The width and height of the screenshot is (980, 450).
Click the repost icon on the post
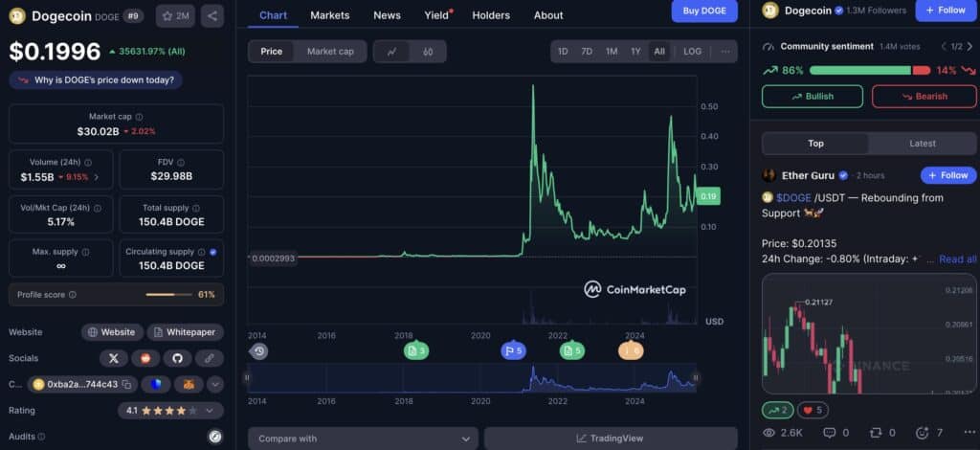[876, 433]
